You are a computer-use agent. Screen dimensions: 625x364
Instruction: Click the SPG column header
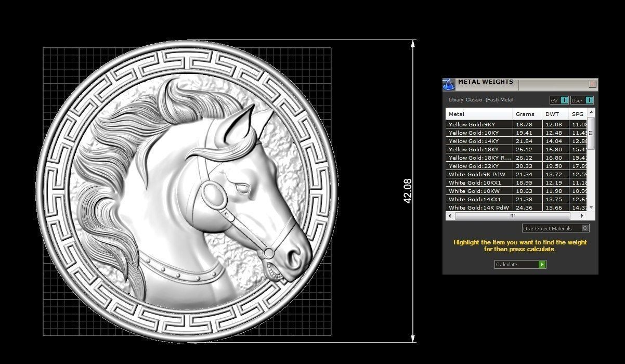pyautogui.click(x=578, y=114)
